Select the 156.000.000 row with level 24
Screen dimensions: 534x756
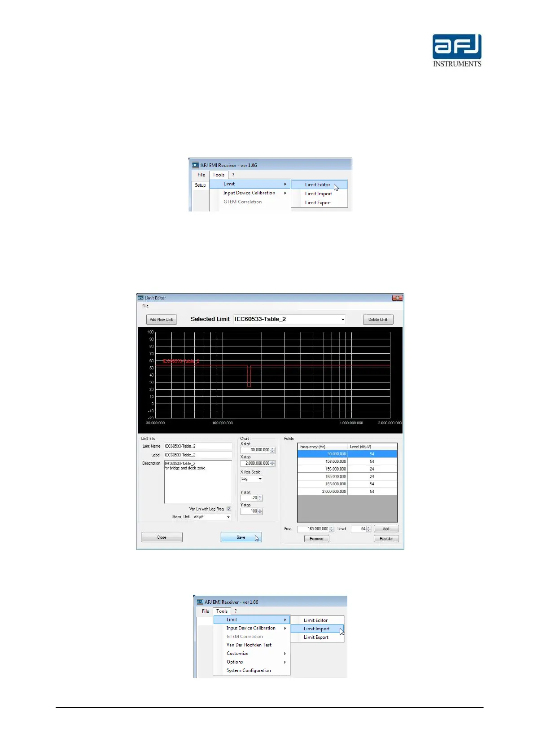[347, 469]
